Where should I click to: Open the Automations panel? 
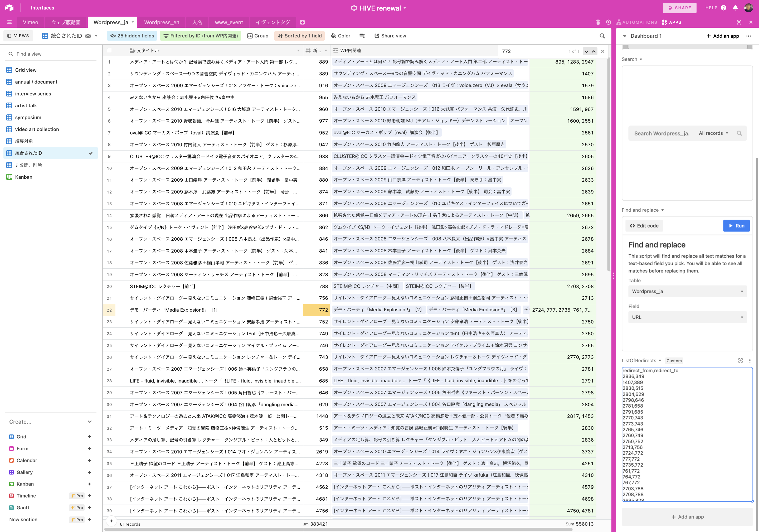click(x=636, y=22)
